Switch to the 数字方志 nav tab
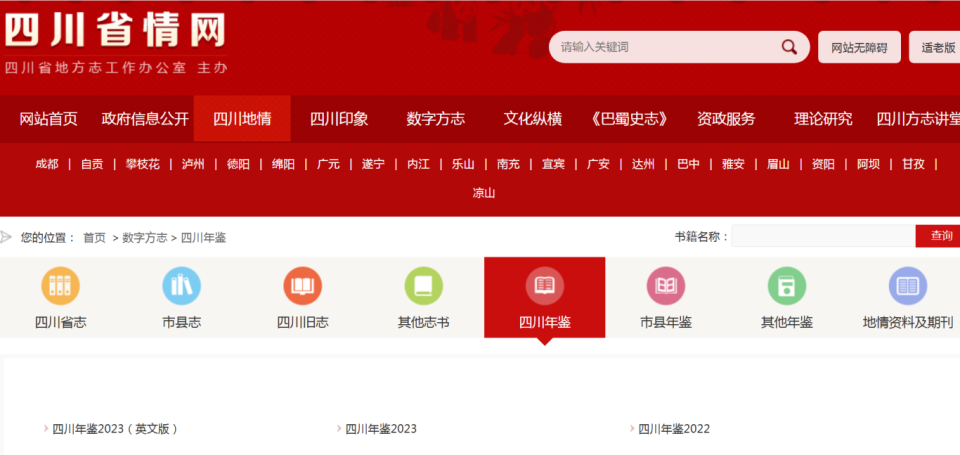 (x=435, y=119)
